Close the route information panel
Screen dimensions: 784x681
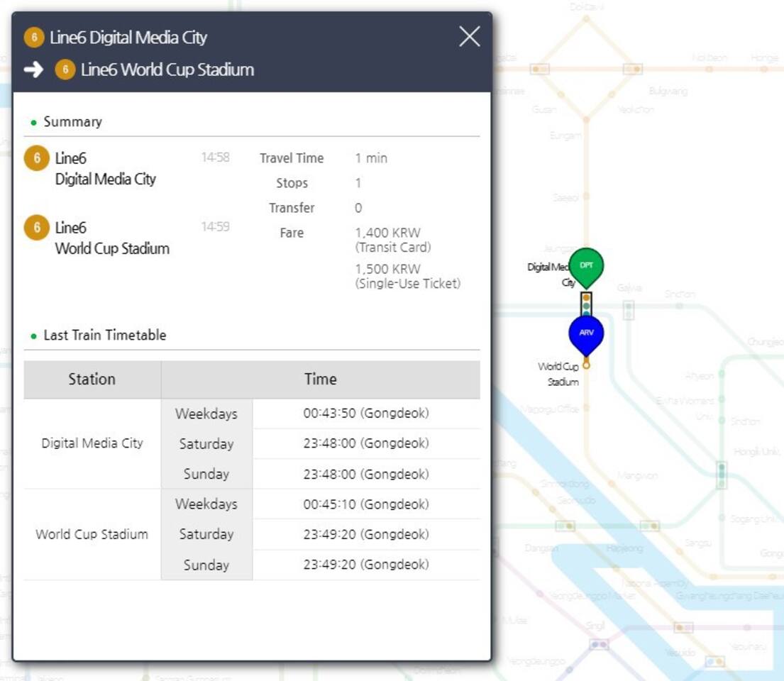click(x=469, y=37)
